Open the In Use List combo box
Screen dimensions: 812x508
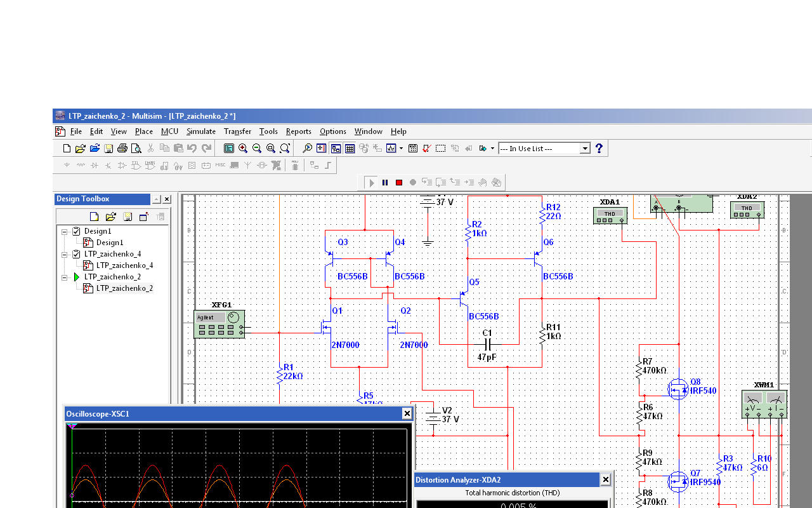coord(544,149)
